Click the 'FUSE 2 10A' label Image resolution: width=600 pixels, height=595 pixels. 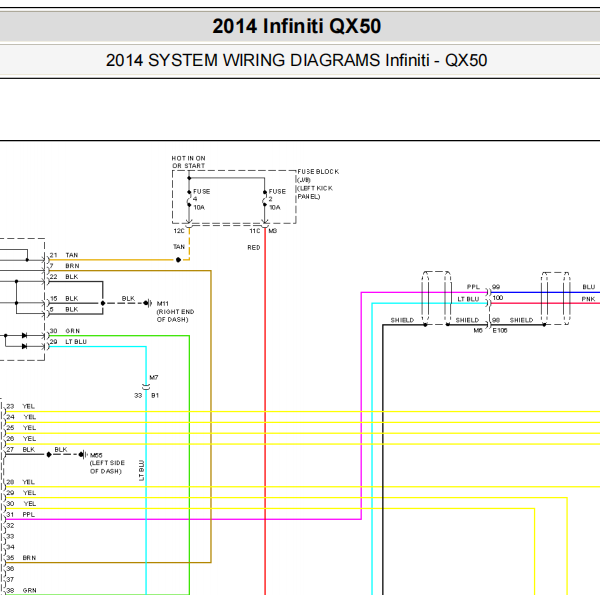pyautogui.click(x=277, y=199)
